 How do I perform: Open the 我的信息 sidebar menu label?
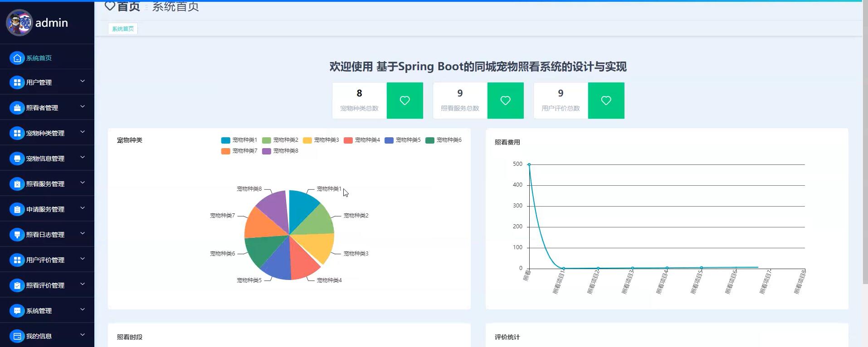pyautogui.click(x=39, y=336)
